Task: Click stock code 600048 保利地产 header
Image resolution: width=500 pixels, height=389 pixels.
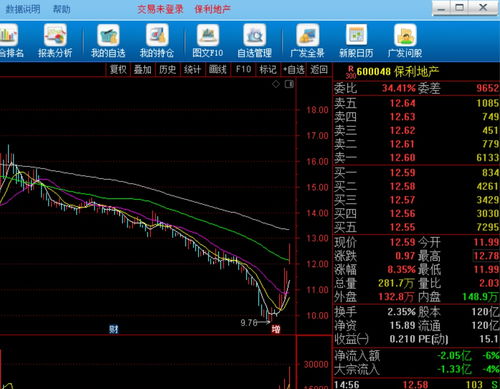Action: [x=398, y=71]
